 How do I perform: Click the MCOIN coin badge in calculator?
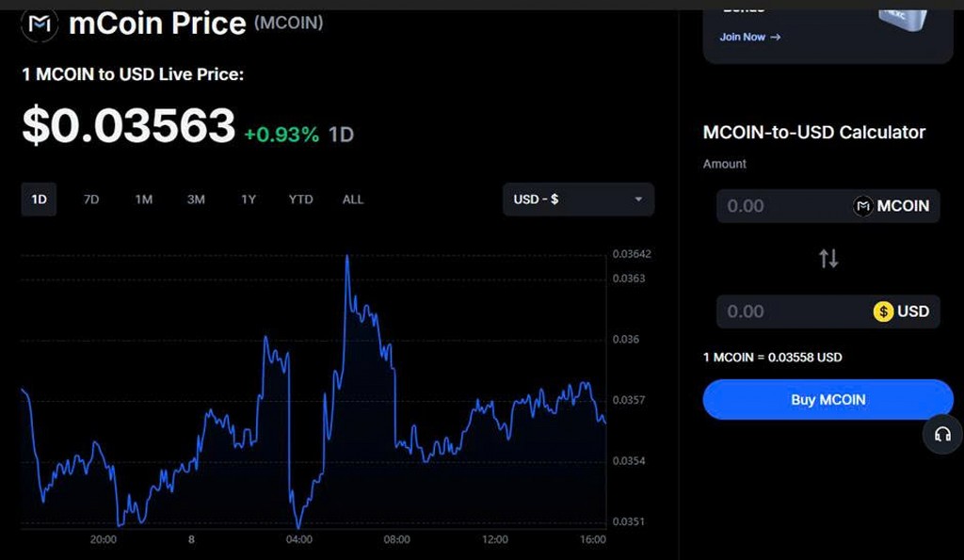point(892,206)
